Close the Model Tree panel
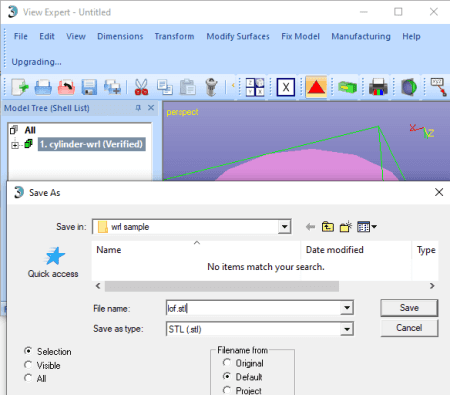 pos(151,108)
